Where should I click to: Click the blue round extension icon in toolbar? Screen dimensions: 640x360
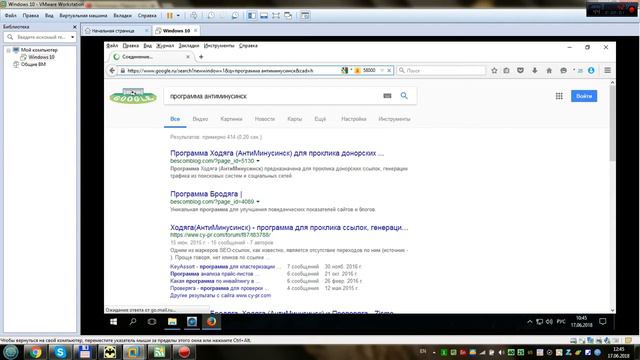click(591, 71)
